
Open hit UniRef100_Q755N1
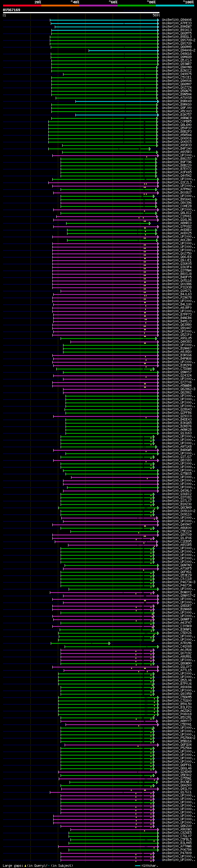tap(176, 779)
